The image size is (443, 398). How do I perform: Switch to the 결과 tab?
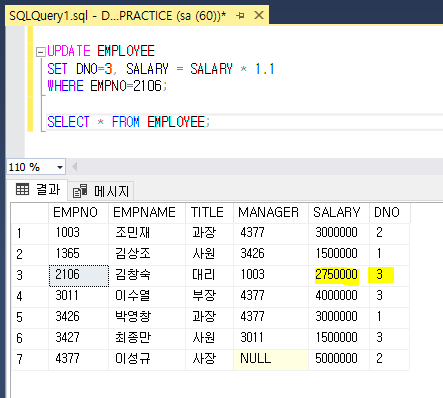coord(37,190)
